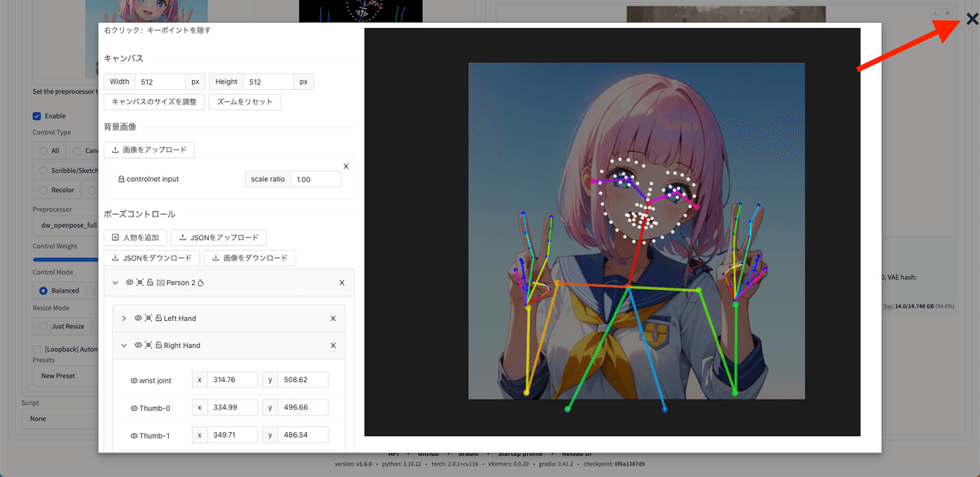Click the Left Hand label text

pos(180,319)
